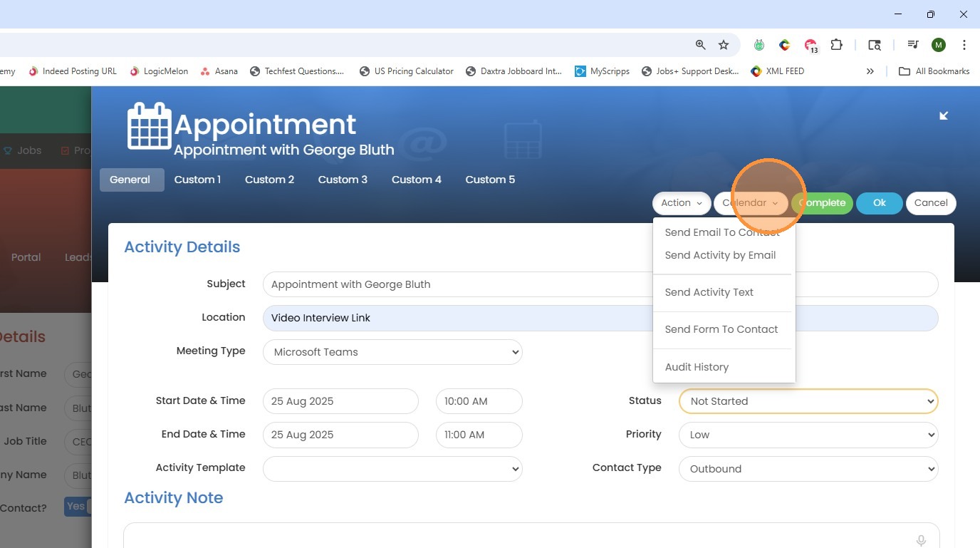Open the media controls music icon

point(913,45)
